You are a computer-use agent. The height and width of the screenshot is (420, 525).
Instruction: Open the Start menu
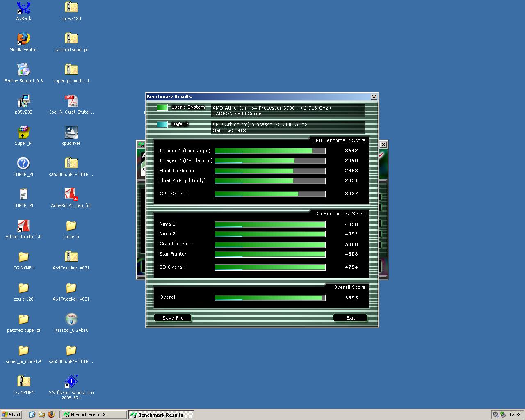tap(11, 415)
